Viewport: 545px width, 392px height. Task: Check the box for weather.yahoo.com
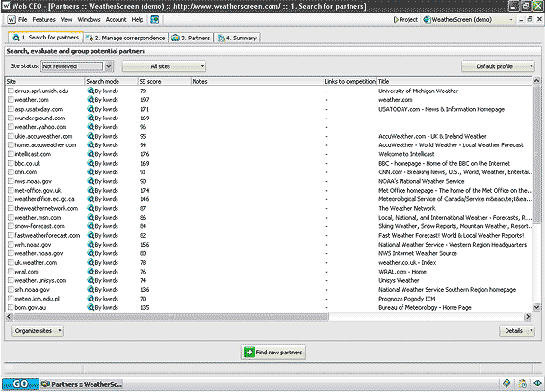pyautogui.click(x=11, y=127)
